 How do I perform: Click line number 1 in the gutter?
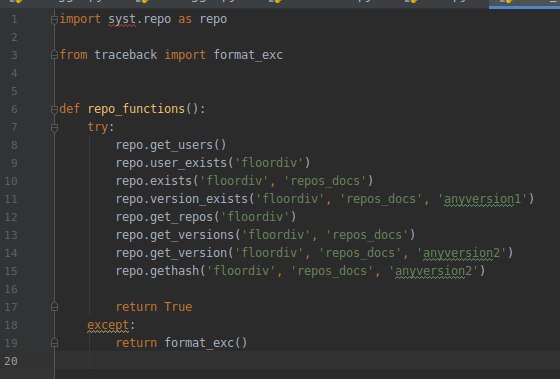14,19
